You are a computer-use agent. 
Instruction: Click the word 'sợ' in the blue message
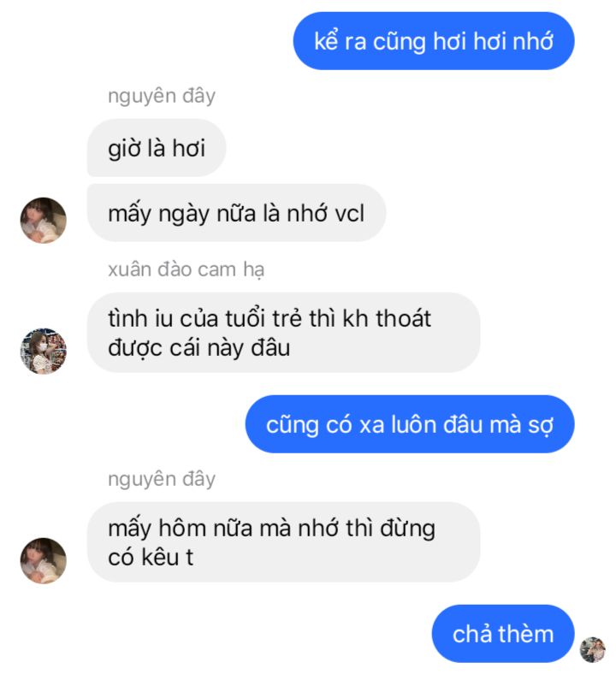541,425
